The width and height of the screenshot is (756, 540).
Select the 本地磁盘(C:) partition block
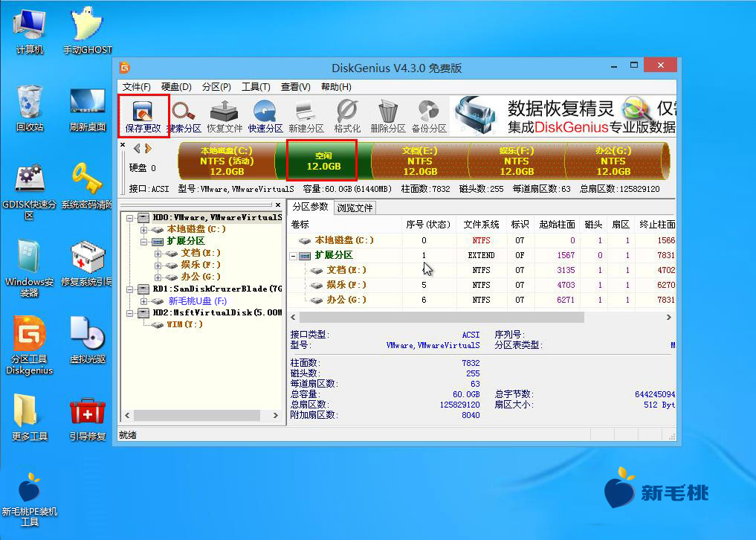pyautogui.click(x=227, y=161)
